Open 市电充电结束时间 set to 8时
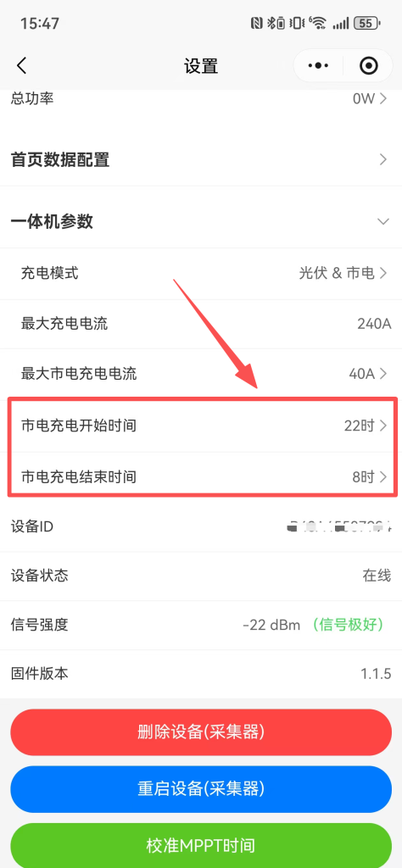 coord(201,476)
